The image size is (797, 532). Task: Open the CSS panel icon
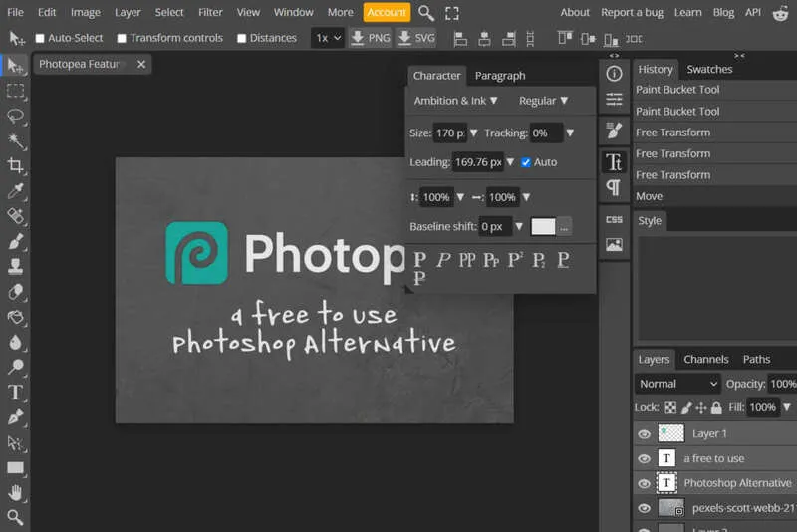(x=614, y=219)
